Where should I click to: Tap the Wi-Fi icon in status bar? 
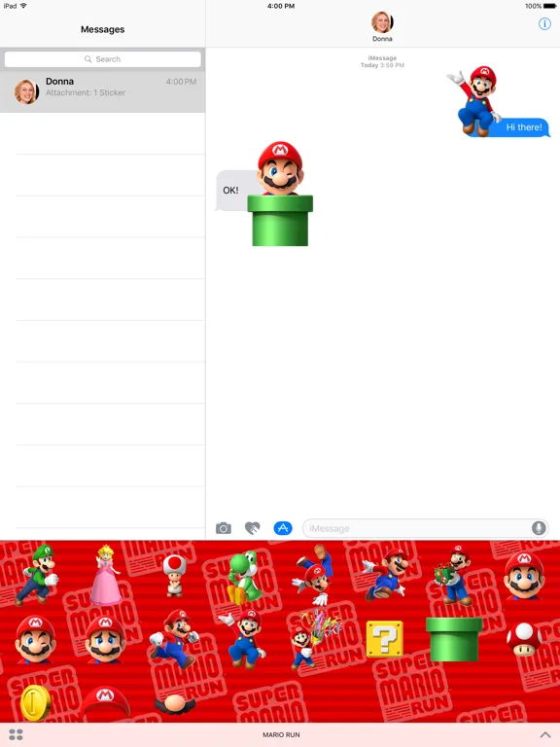point(23,6)
